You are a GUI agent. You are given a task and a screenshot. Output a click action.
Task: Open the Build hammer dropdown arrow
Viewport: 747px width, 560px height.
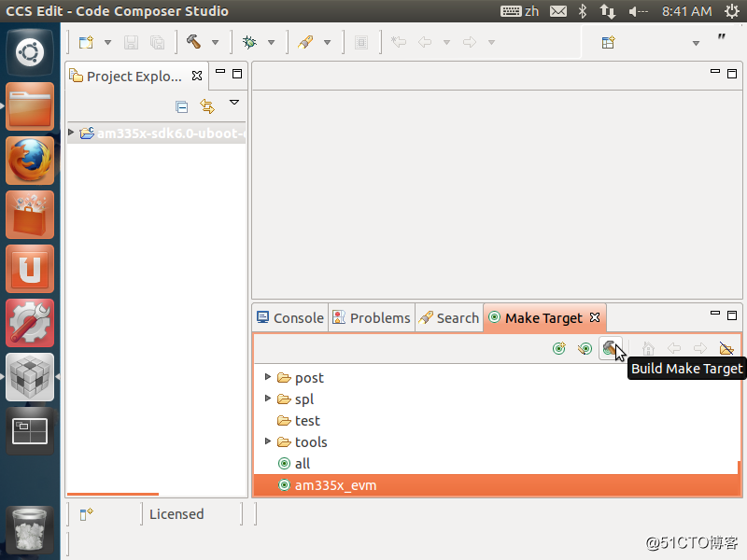pos(216,42)
